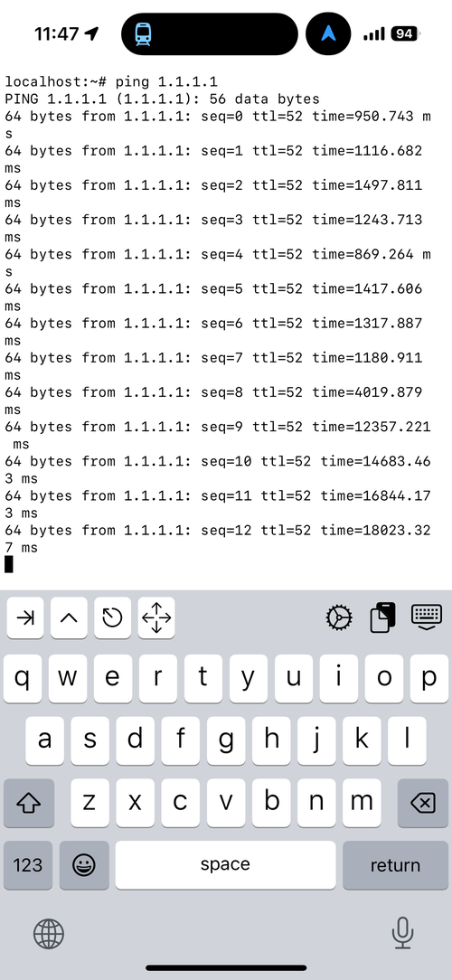Hide the keyboard with keyboard icon
Image resolution: width=452 pixels, height=980 pixels.
click(x=427, y=617)
